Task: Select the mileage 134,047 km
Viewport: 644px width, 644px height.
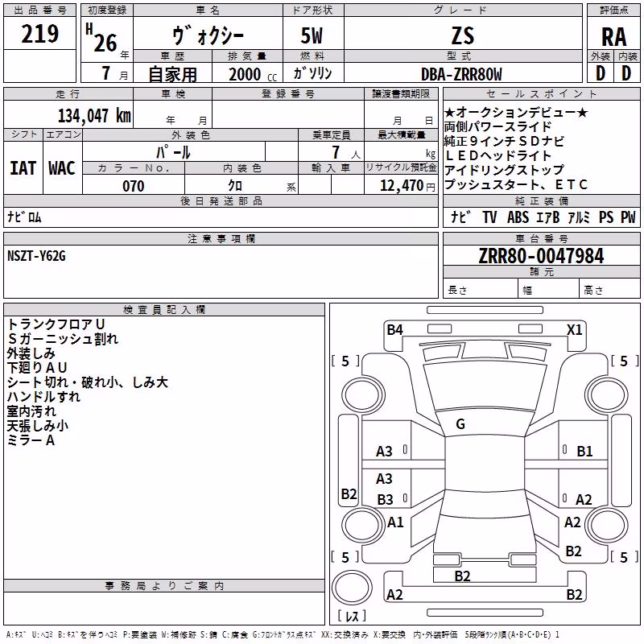Action: pyautogui.click(x=94, y=115)
